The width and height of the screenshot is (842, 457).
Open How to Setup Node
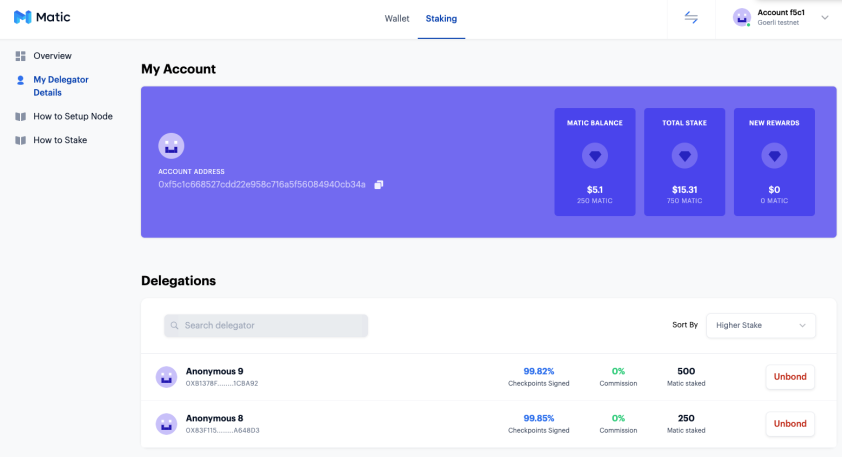73,116
